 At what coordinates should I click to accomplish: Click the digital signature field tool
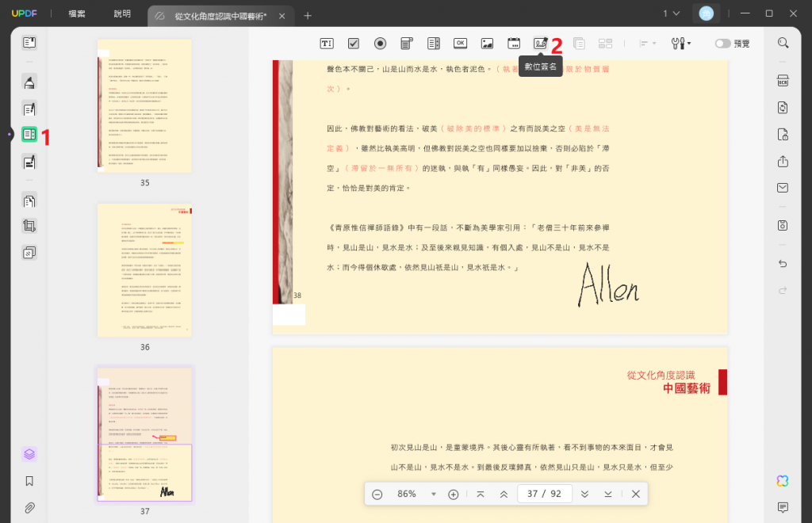(541, 44)
